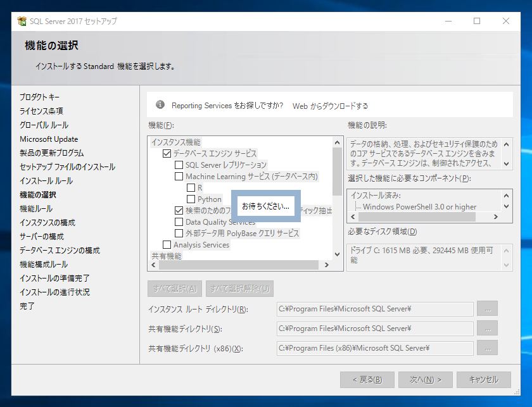The height and width of the screenshot is (407, 532).
Task: Tick the Python checkbox
Action: pos(191,199)
